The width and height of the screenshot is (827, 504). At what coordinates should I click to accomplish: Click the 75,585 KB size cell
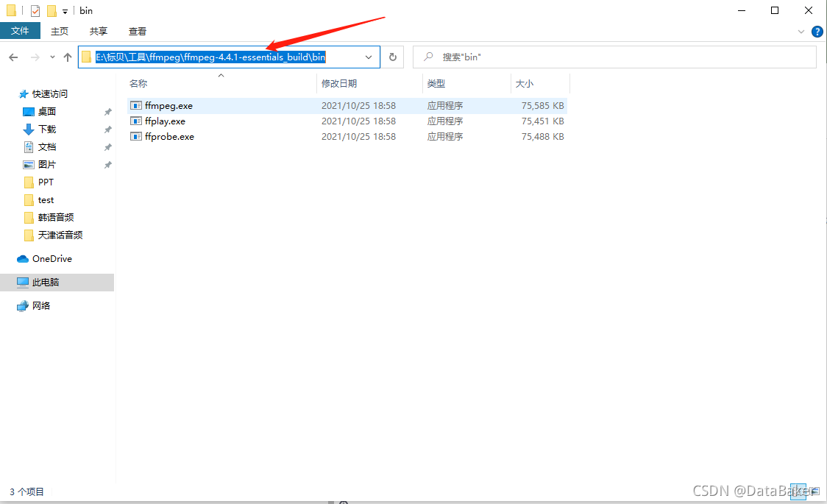tap(543, 105)
